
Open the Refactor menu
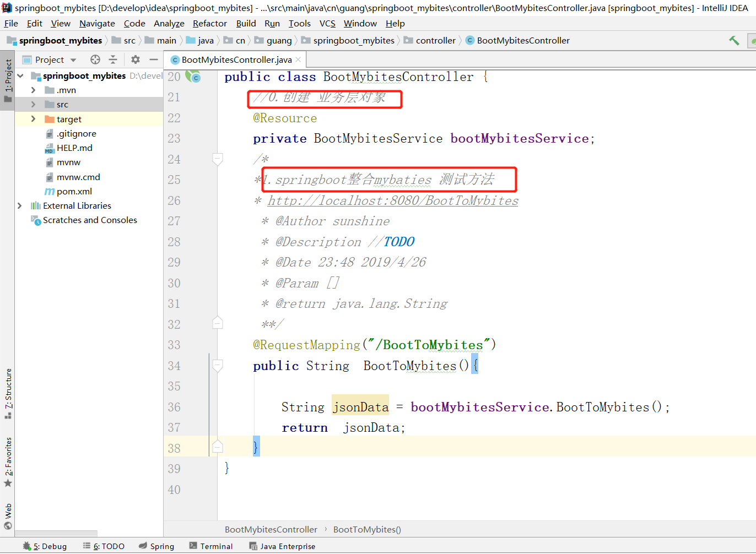pyautogui.click(x=209, y=23)
